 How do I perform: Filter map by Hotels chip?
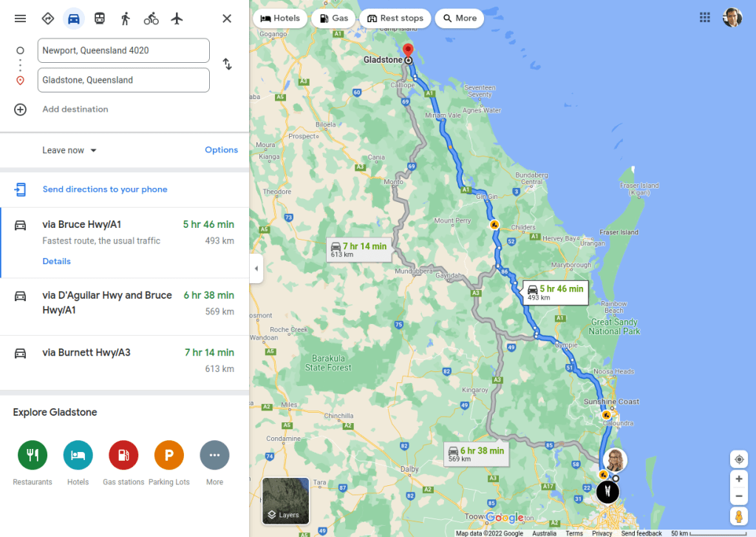pyautogui.click(x=280, y=18)
